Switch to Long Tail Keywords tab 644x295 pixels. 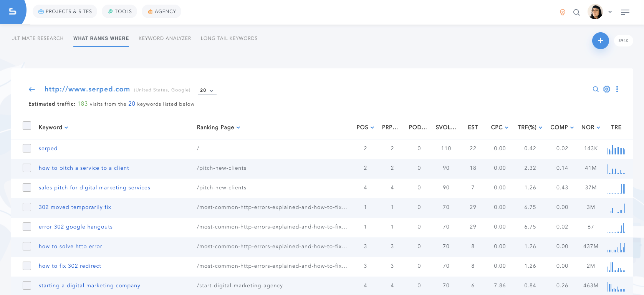(229, 38)
